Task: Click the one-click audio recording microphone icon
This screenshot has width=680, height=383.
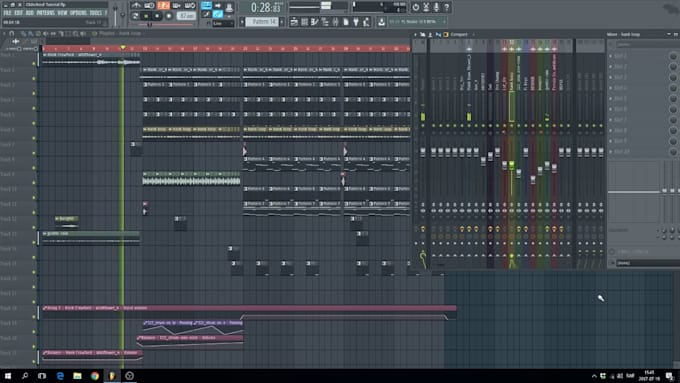Action: 436,7
